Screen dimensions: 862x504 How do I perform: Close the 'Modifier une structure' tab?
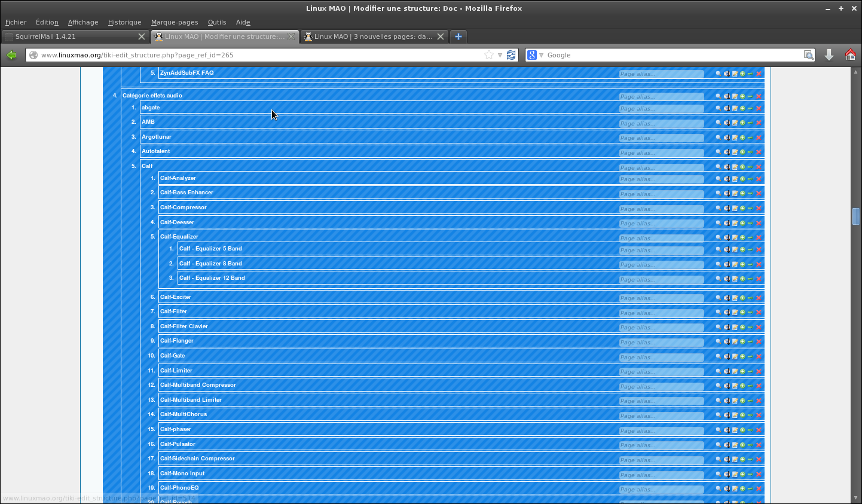291,36
